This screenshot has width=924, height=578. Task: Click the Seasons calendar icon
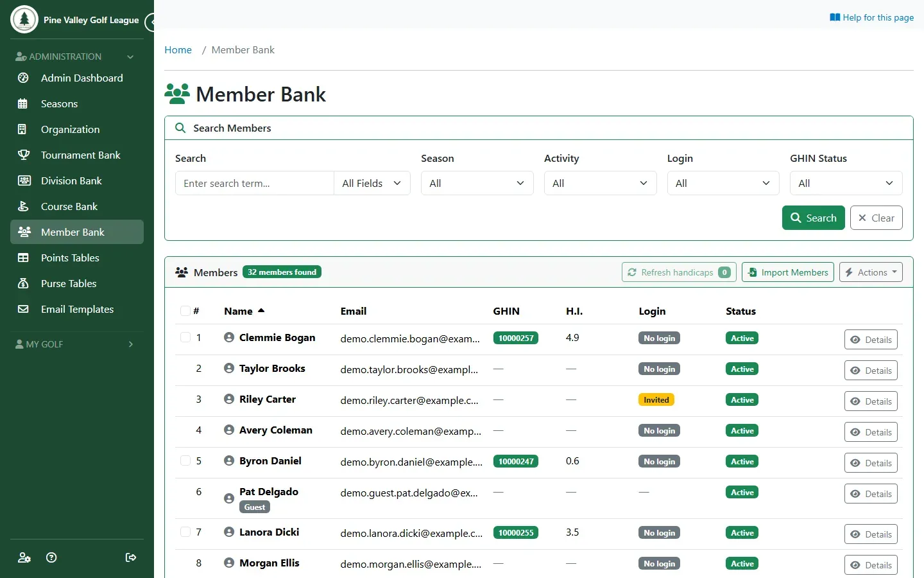click(23, 103)
